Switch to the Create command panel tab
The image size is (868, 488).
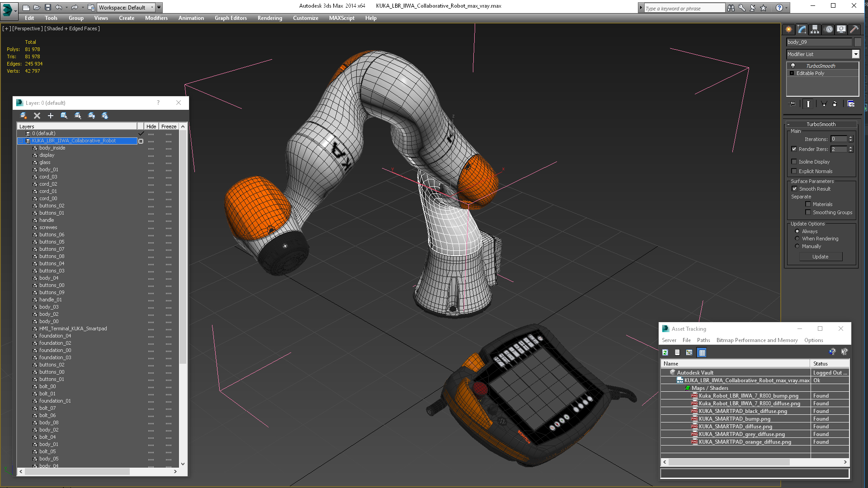(x=789, y=29)
